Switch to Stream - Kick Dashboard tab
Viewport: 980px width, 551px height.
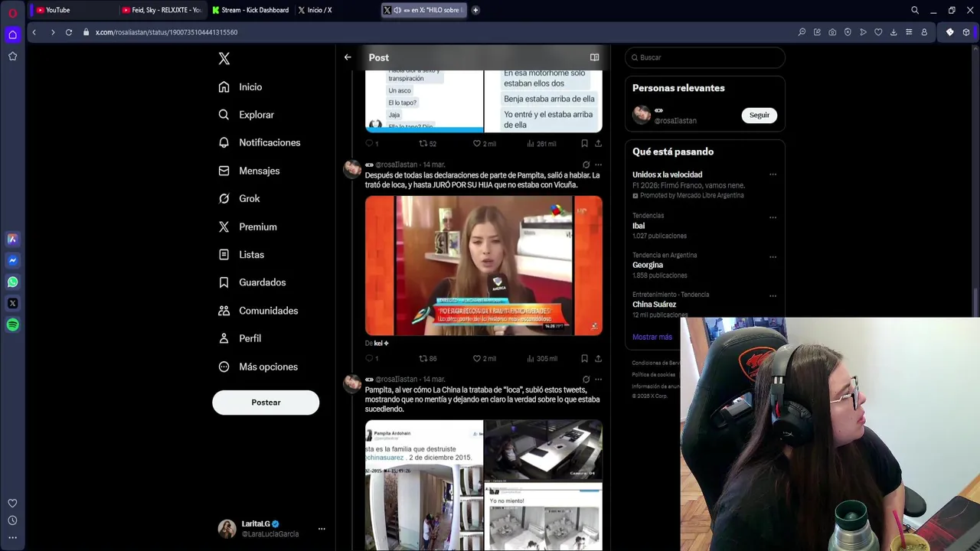250,10
